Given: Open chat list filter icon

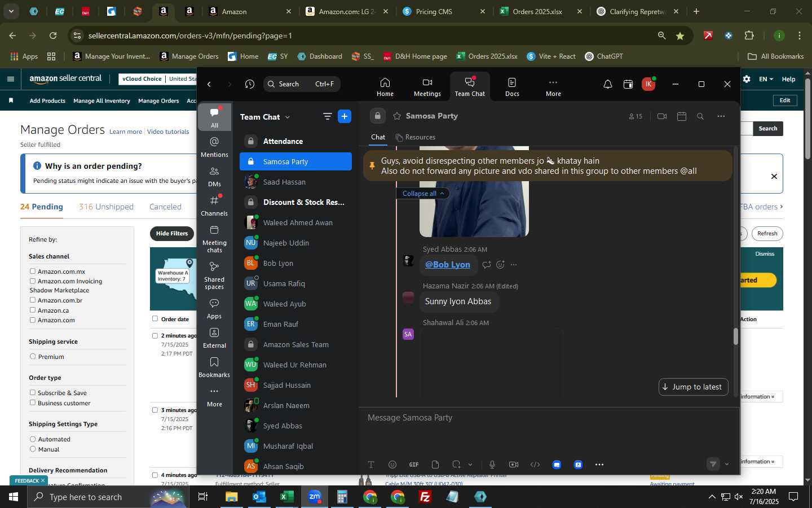Looking at the screenshot, I should (327, 116).
